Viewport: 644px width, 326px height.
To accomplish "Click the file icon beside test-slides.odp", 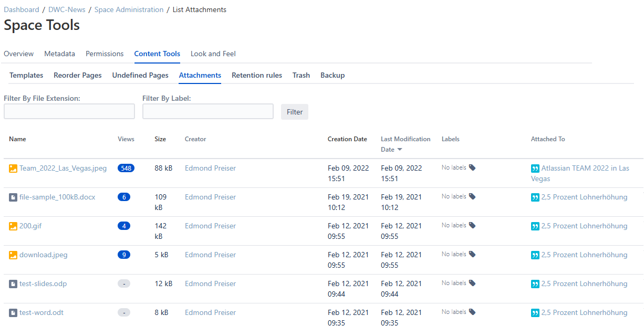I will pos(13,284).
